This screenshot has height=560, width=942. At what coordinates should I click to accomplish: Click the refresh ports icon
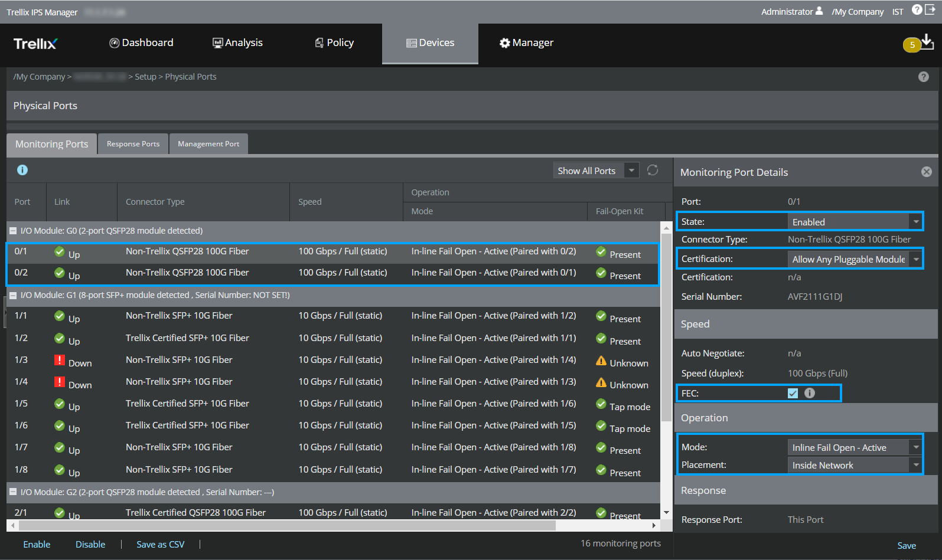click(653, 170)
